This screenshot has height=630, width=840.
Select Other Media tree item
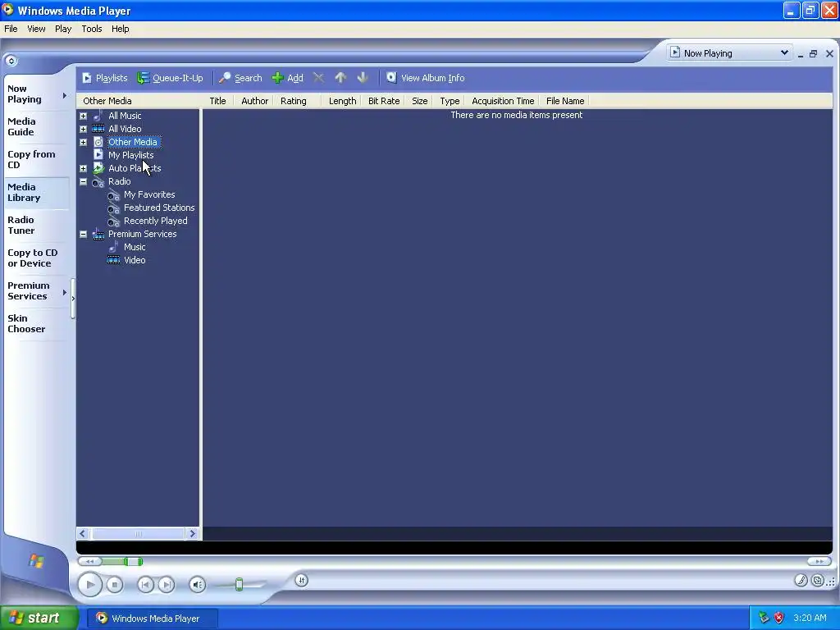click(x=133, y=142)
